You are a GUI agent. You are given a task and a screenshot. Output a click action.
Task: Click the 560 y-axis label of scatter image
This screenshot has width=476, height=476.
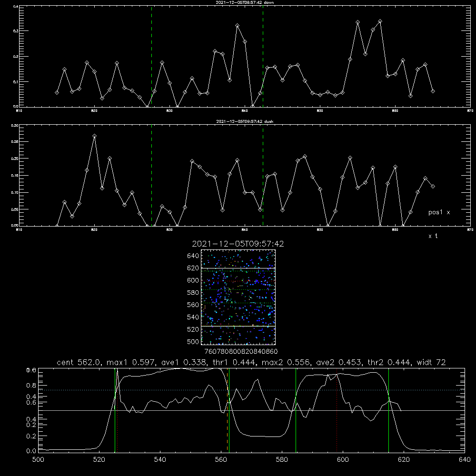tap(193, 305)
